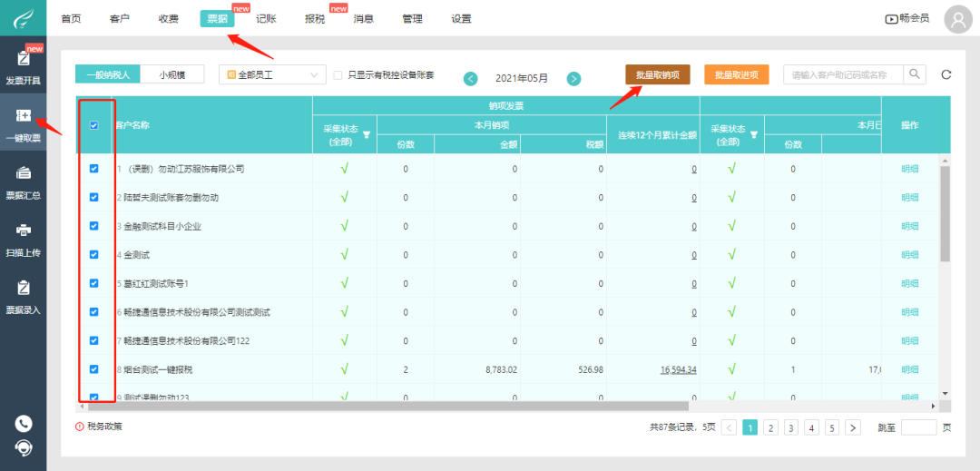980x471 pixels.
Task: Click the 畅会员 video icon
Action: tap(891, 19)
